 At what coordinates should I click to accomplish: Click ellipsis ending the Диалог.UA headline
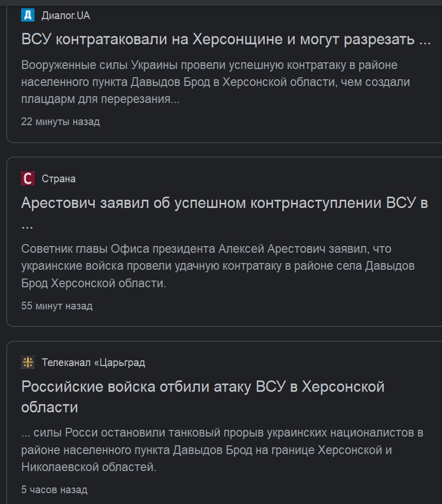(x=425, y=40)
